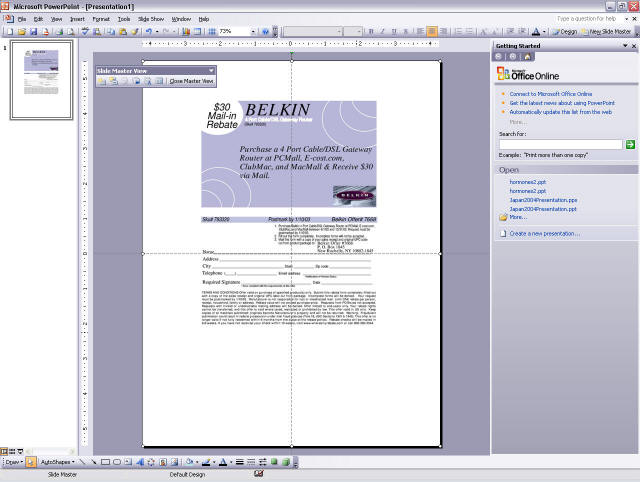
Task: Open the Format menu
Action: 101,19
